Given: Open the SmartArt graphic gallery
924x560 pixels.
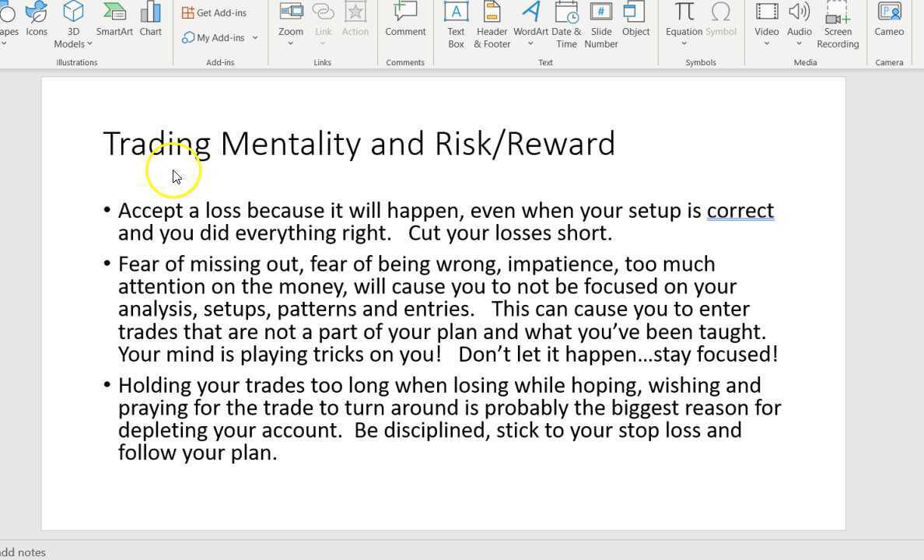Looking at the screenshot, I should pyautogui.click(x=114, y=23).
